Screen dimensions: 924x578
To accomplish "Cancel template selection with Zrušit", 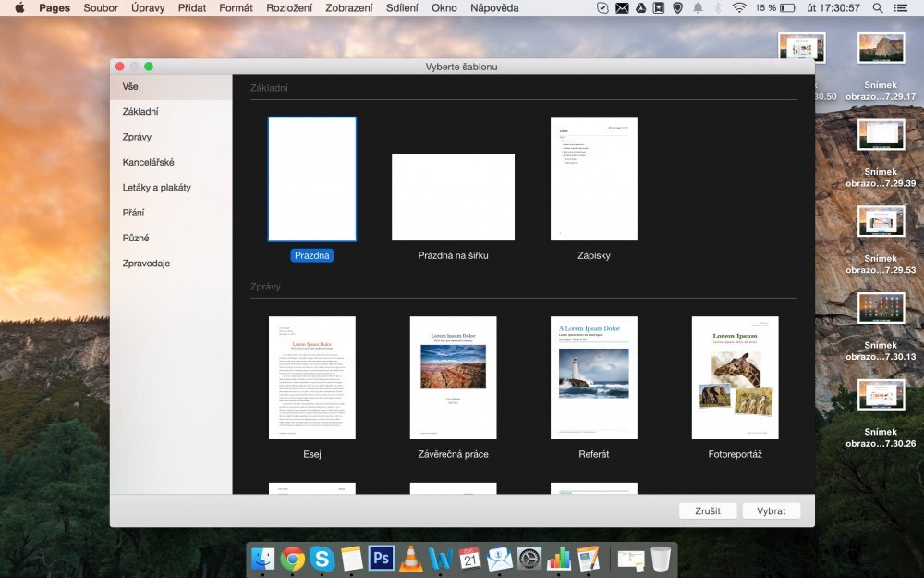I will tap(708, 510).
